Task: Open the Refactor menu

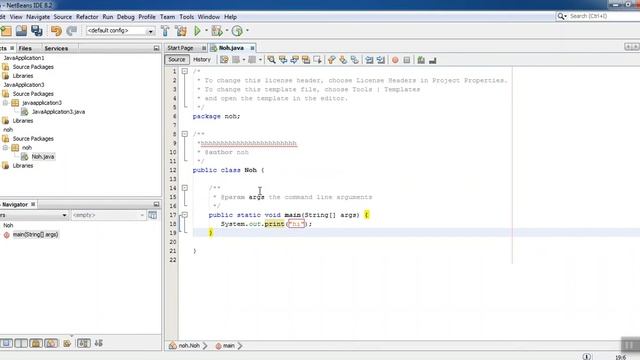Action: pos(87,17)
